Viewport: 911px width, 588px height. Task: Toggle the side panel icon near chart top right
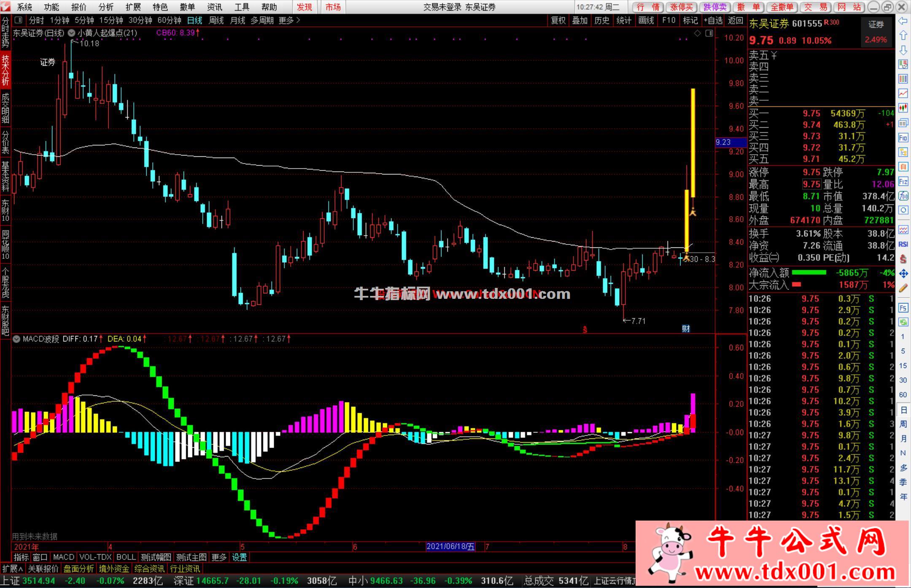click(x=709, y=33)
